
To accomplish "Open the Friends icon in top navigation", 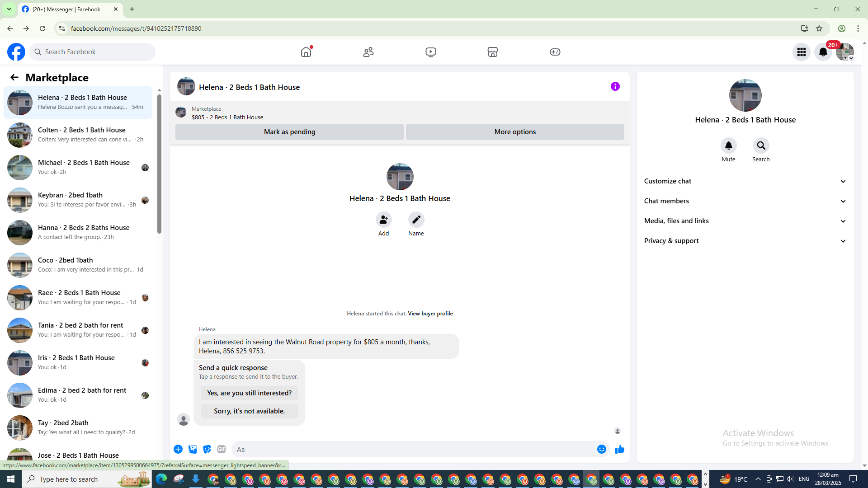I will click(x=368, y=52).
